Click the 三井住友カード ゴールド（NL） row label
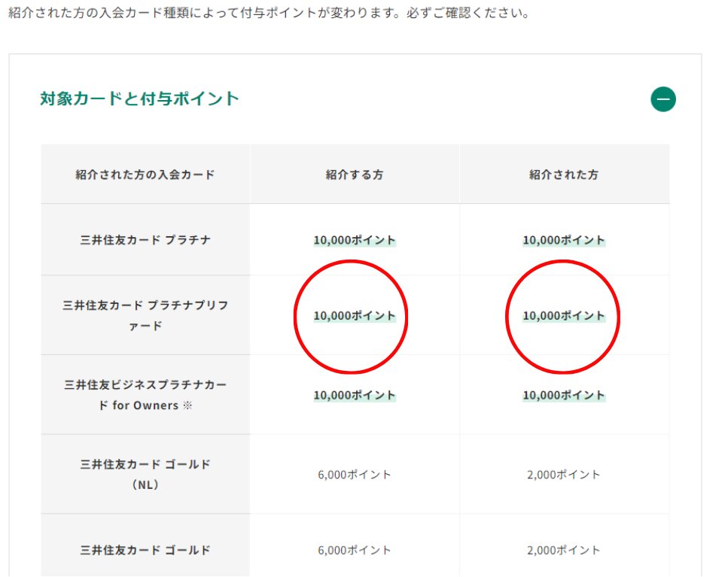728x577 pixels. (145, 475)
